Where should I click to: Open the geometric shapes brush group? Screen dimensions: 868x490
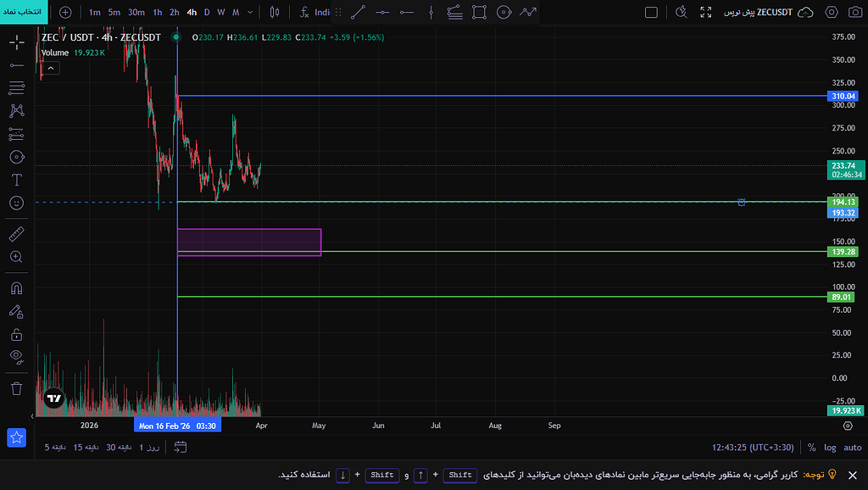coord(17,157)
